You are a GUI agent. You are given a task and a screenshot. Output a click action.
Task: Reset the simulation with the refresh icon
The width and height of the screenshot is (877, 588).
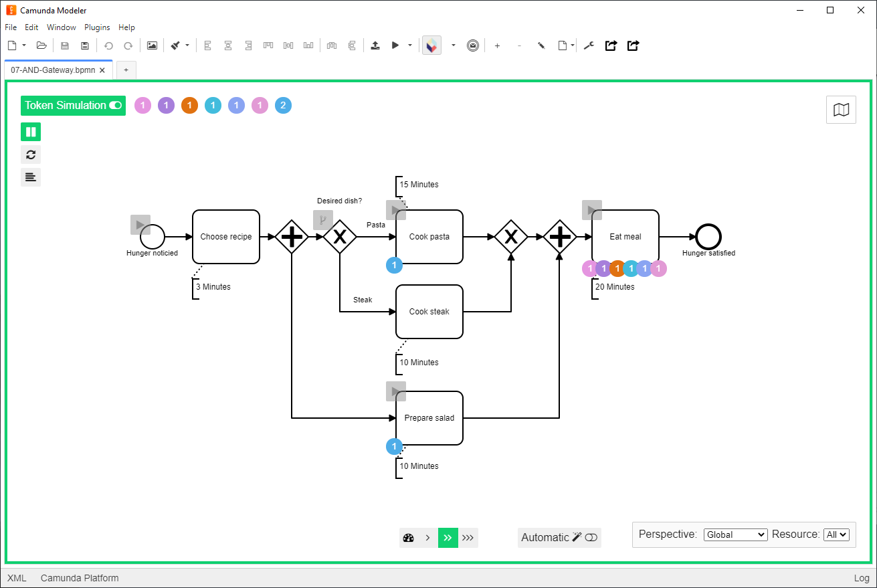tap(31, 155)
